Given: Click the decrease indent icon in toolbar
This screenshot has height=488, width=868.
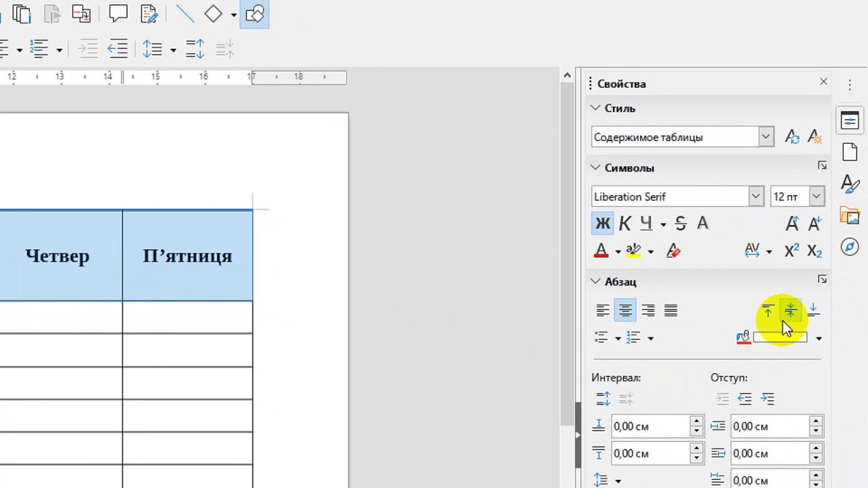Looking at the screenshot, I should 118,49.
